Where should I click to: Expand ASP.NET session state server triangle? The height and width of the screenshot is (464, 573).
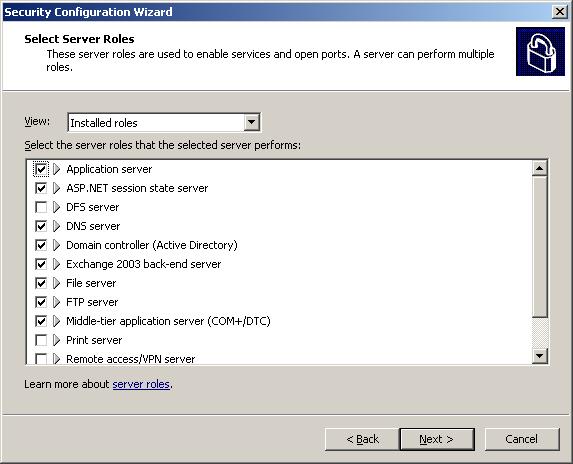coord(56,188)
